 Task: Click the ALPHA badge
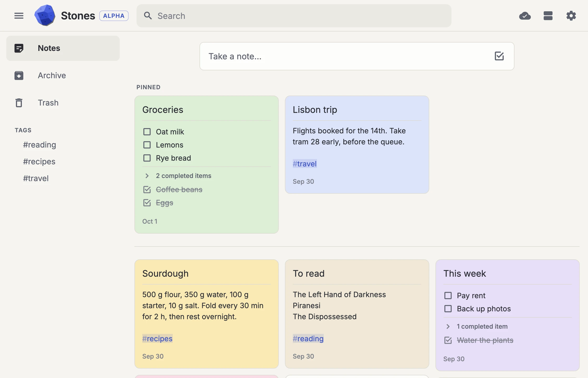(x=114, y=16)
